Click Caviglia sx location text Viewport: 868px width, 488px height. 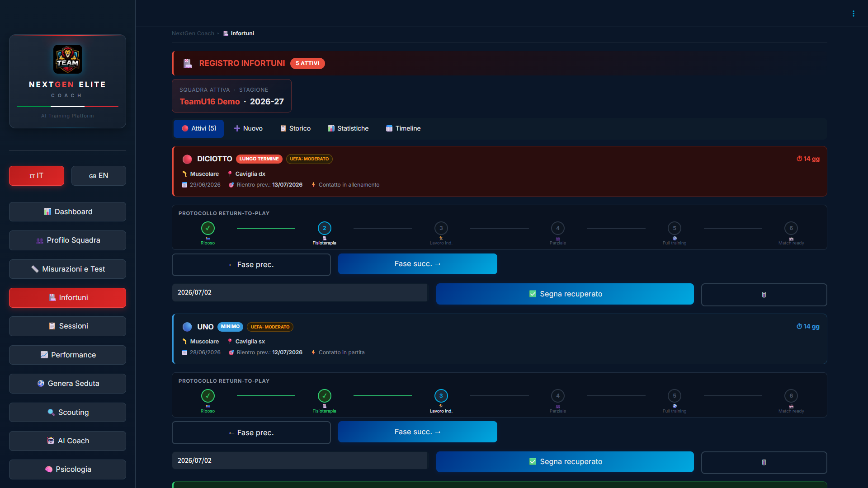tap(250, 342)
